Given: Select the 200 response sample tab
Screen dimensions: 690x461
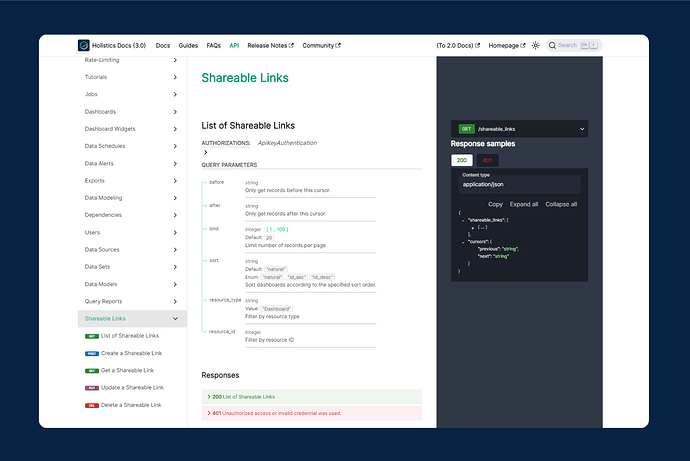Looking at the screenshot, I should pyautogui.click(x=462, y=160).
